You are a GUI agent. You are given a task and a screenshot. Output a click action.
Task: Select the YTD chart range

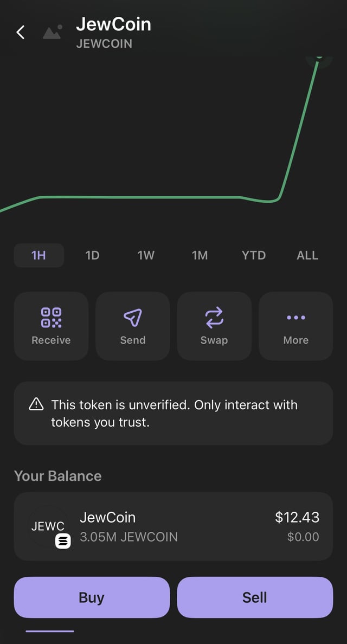point(254,255)
